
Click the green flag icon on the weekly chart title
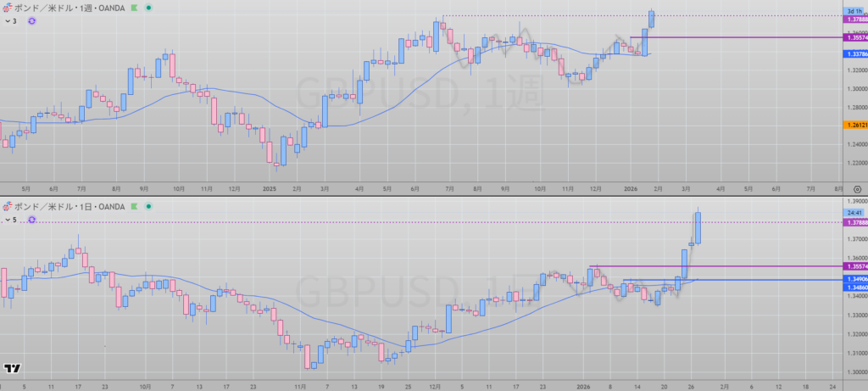[x=134, y=8]
